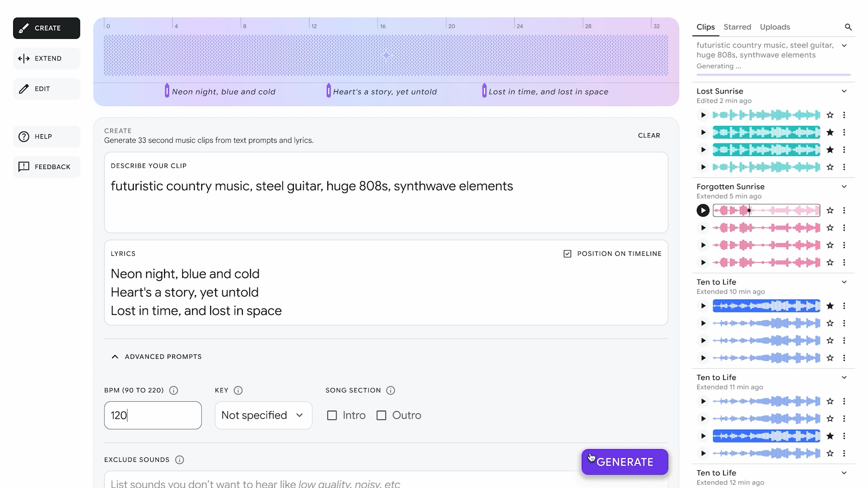Collapse the Lost Sunrise group
The image size is (868, 488).
[844, 91]
